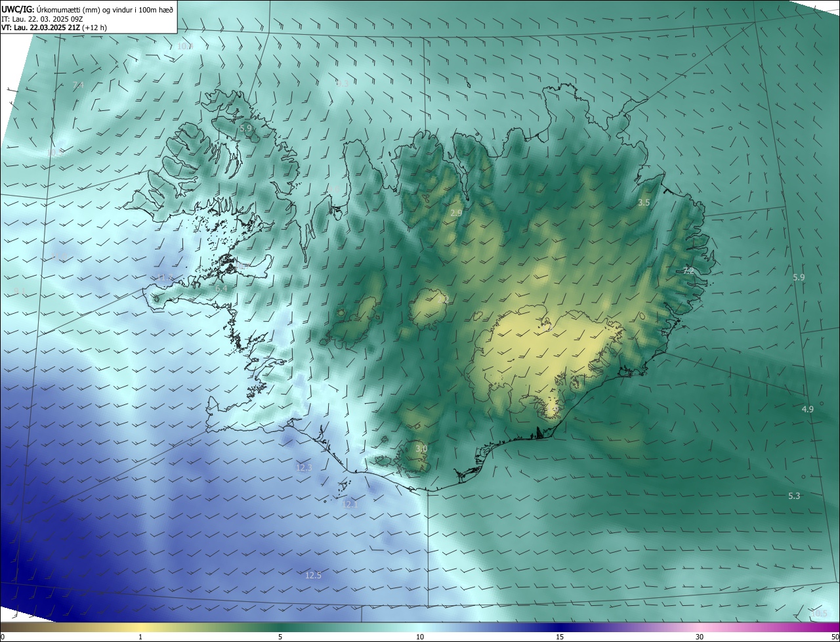
Task: Click the map value 12.5
Action: 314,575
